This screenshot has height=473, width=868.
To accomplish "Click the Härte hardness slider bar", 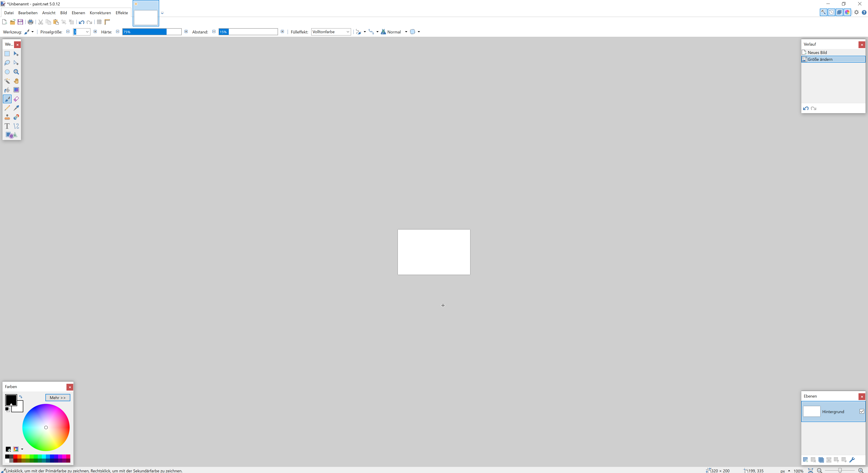I will [152, 32].
